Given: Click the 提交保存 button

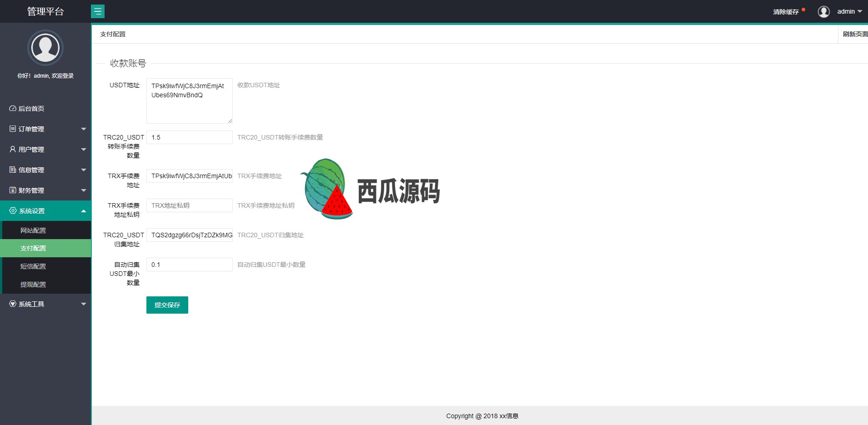Looking at the screenshot, I should (167, 305).
